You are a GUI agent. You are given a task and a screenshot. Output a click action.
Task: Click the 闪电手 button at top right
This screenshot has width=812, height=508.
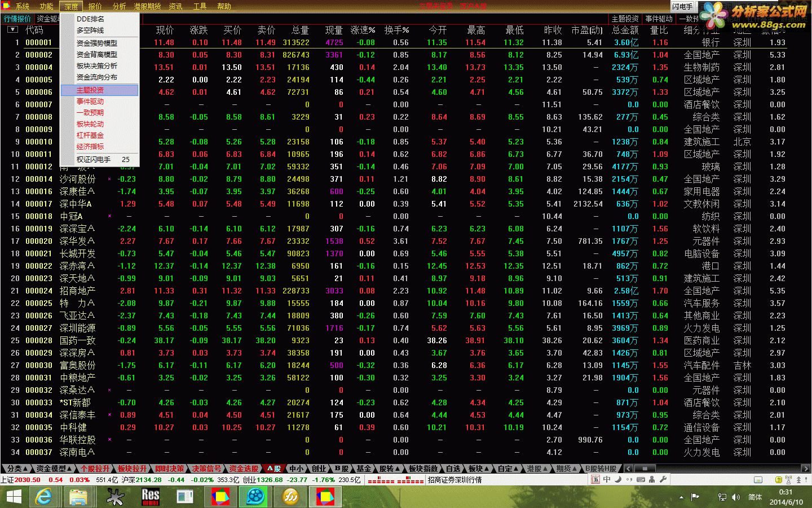coord(682,6)
